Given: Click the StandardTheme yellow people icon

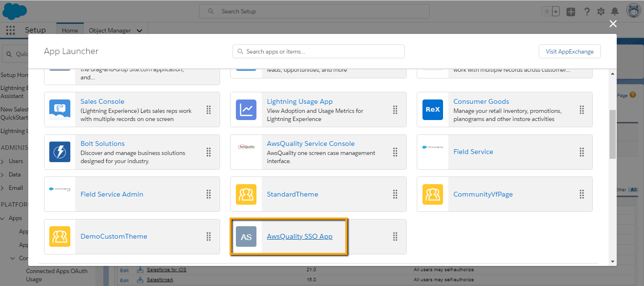Looking at the screenshot, I should coord(246,194).
